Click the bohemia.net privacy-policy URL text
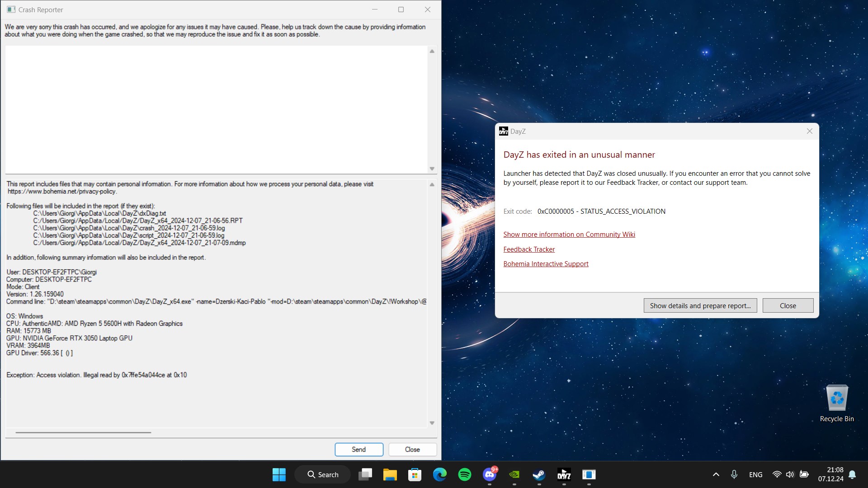Screen dimensions: 868x488 point(62,192)
